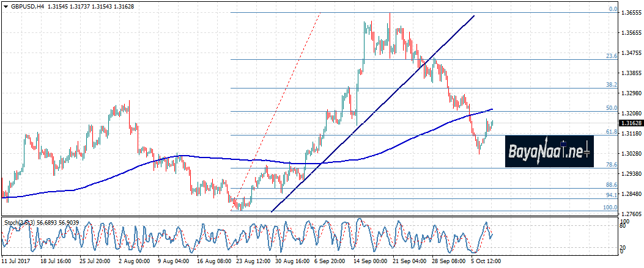Click the GBPUSD,H4 symbol title
This screenshot has height=268, width=644.
coord(31,6)
